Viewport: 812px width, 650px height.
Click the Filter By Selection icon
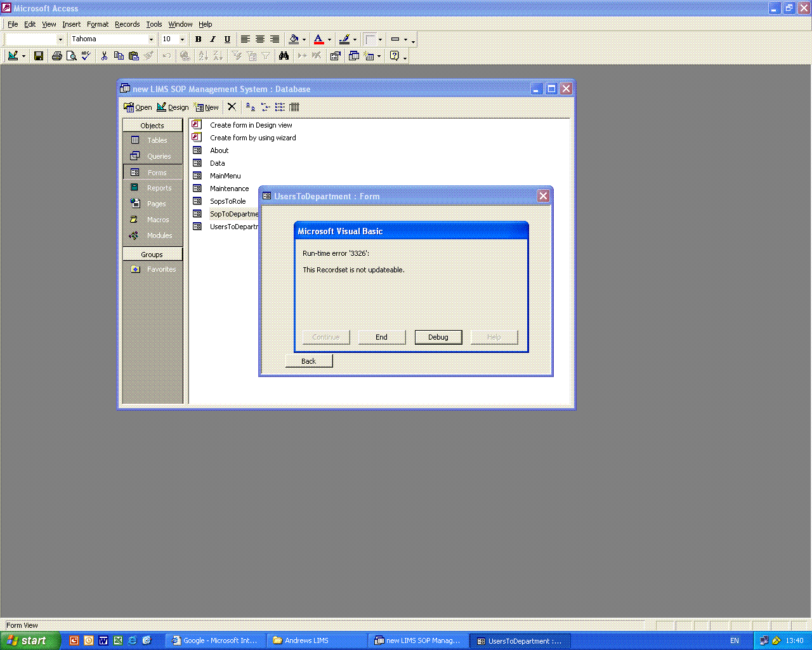pyautogui.click(x=237, y=56)
